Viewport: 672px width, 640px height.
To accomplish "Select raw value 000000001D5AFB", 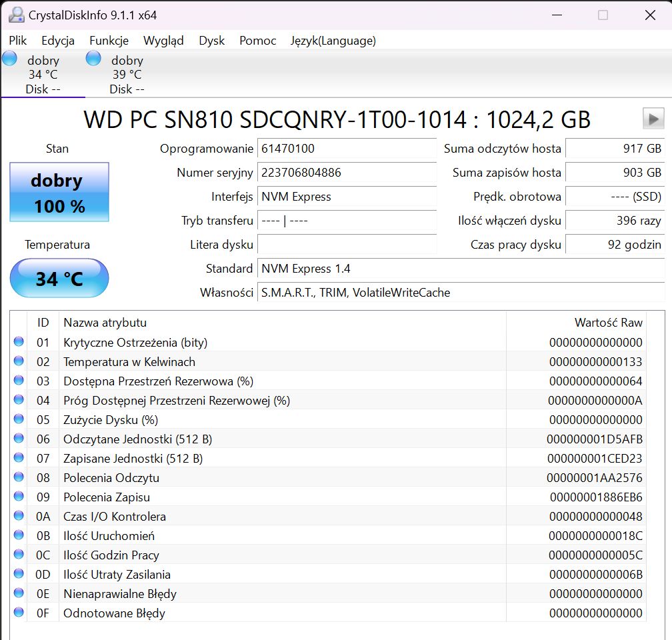I will (x=595, y=439).
